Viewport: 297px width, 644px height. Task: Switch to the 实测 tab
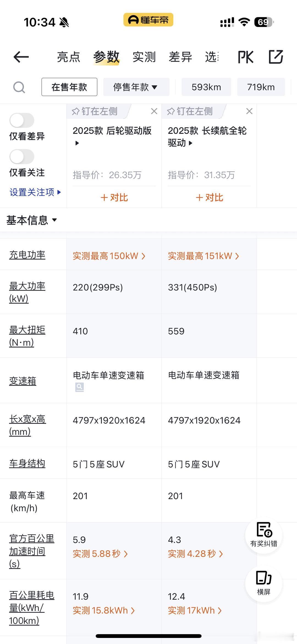pyautogui.click(x=144, y=57)
